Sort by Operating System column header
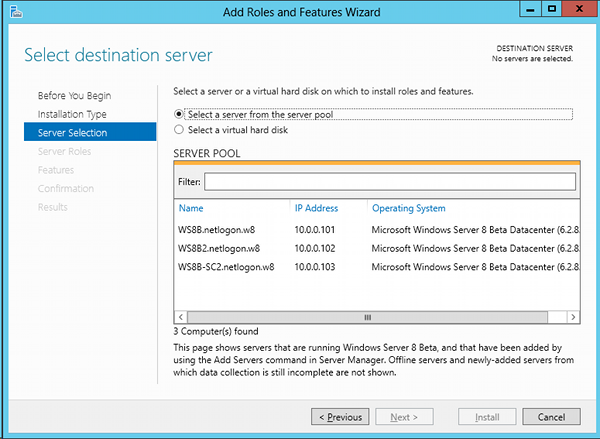The height and width of the screenshot is (439, 600). pyautogui.click(x=409, y=208)
